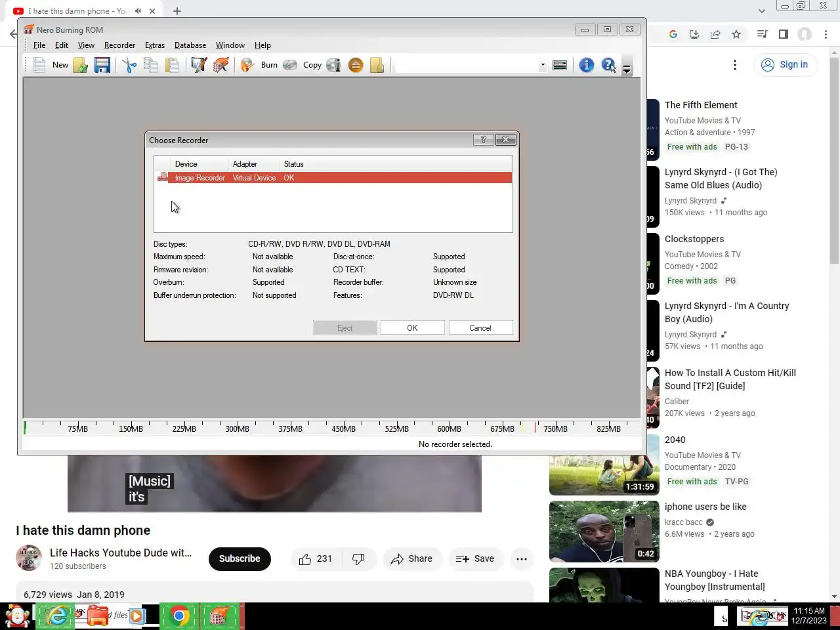Click the Device column header
840x630 pixels.
(x=199, y=164)
